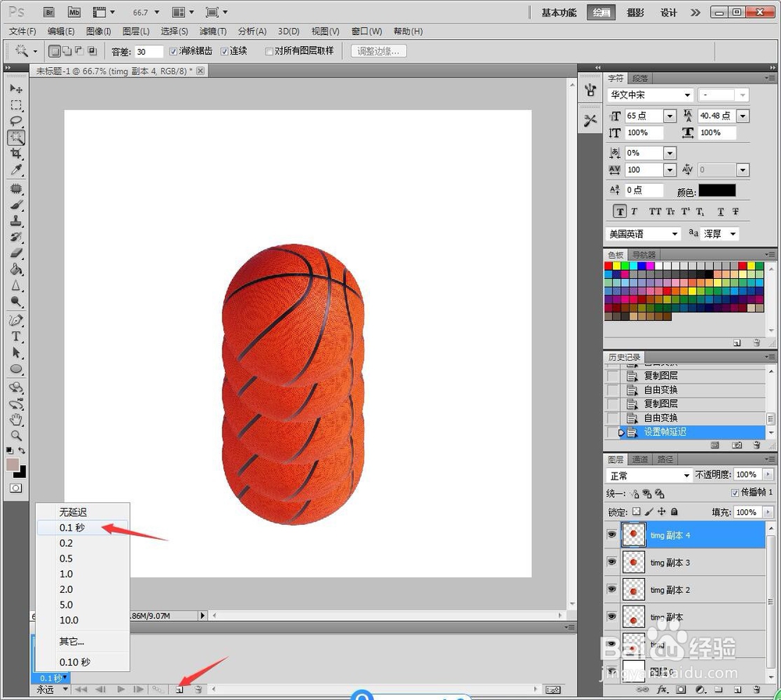This screenshot has height=700, width=781.
Task: Toggle underline in Character panel
Action: (x=720, y=212)
